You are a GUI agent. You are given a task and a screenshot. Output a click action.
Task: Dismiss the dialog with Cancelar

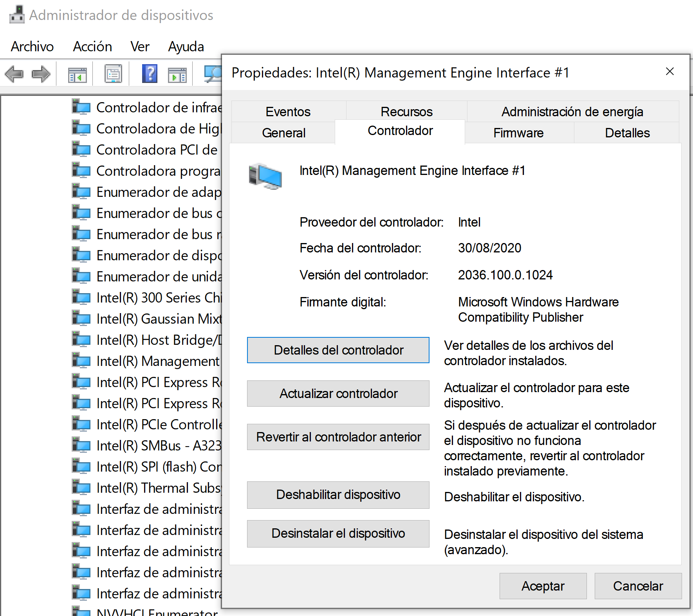[x=638, y=586]
